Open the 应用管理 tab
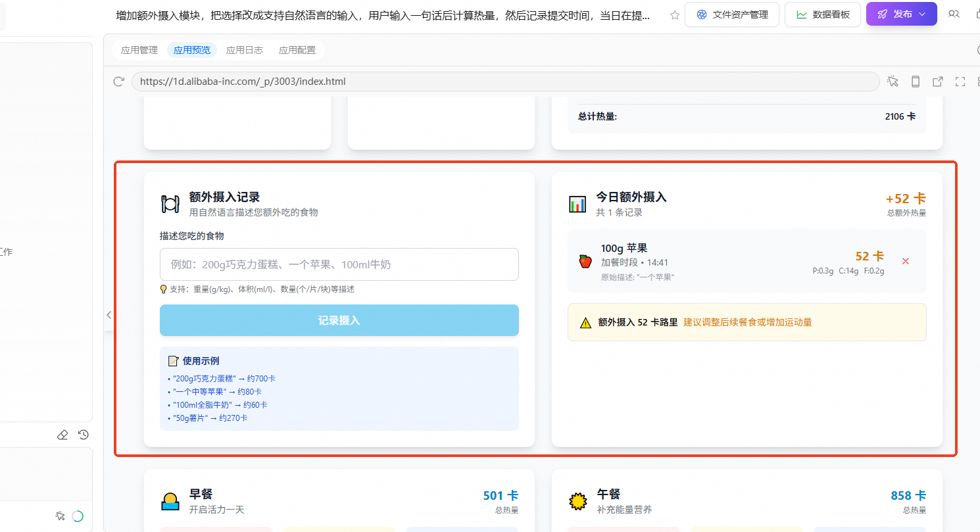This screenshot has height=532, width=980. tap(139, 50)
